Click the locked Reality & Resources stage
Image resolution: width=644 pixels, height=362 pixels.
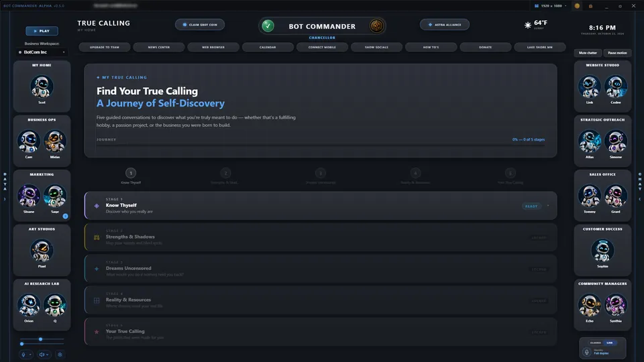click(321, 300)
